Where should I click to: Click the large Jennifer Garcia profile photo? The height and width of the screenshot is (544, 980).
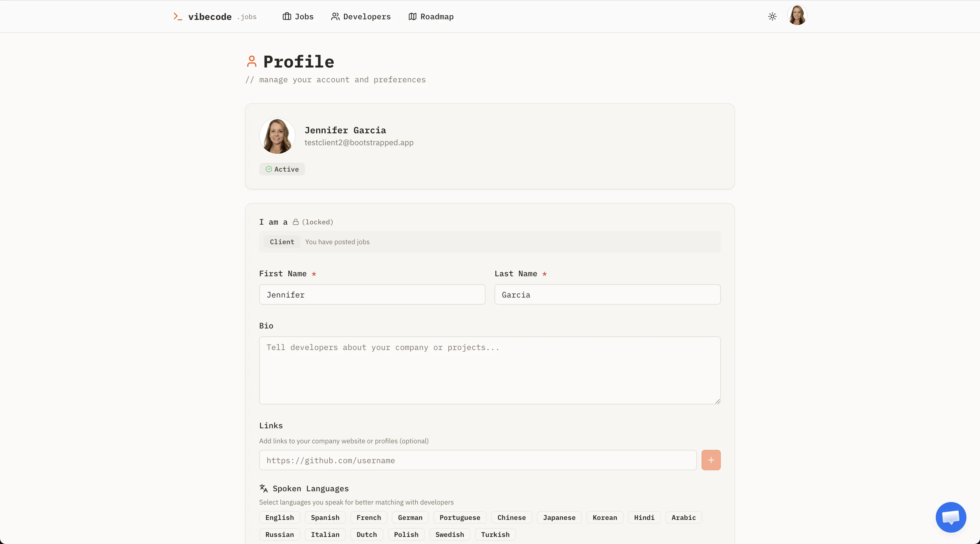pos(277,136)
